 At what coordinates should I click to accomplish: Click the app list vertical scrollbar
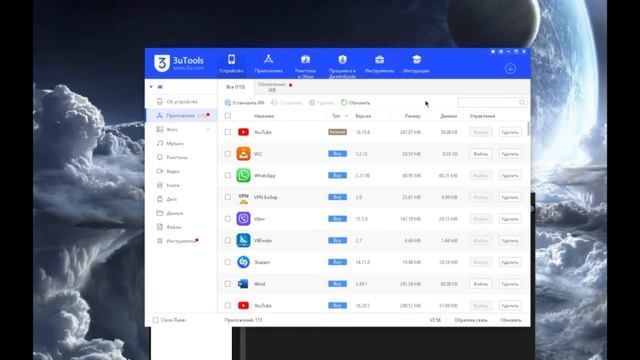(529, 129)
